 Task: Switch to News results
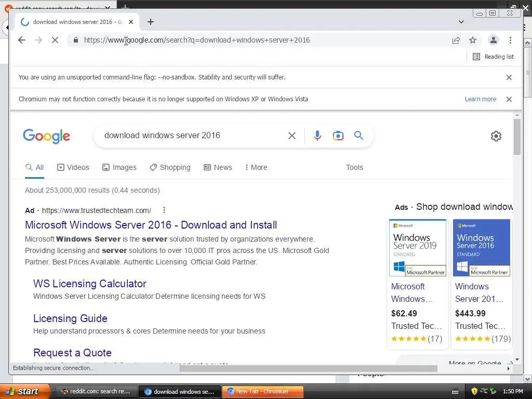(218, 167)
